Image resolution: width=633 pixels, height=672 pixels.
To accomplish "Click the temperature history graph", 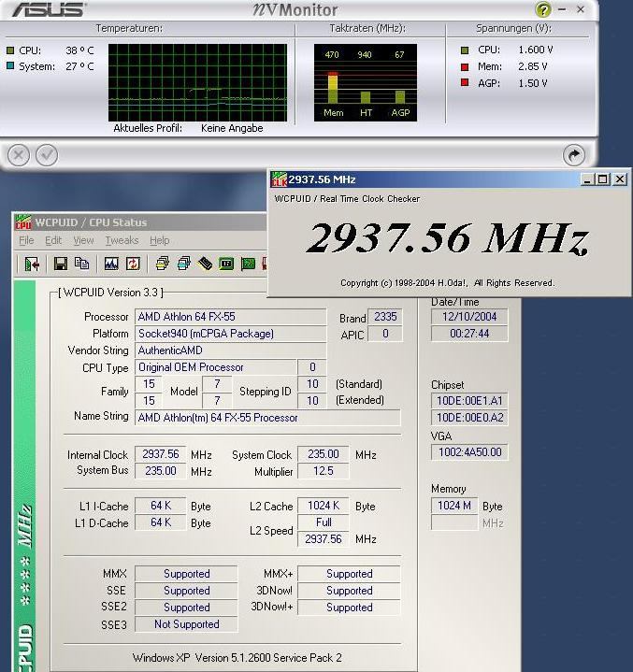I will point(197,82).
